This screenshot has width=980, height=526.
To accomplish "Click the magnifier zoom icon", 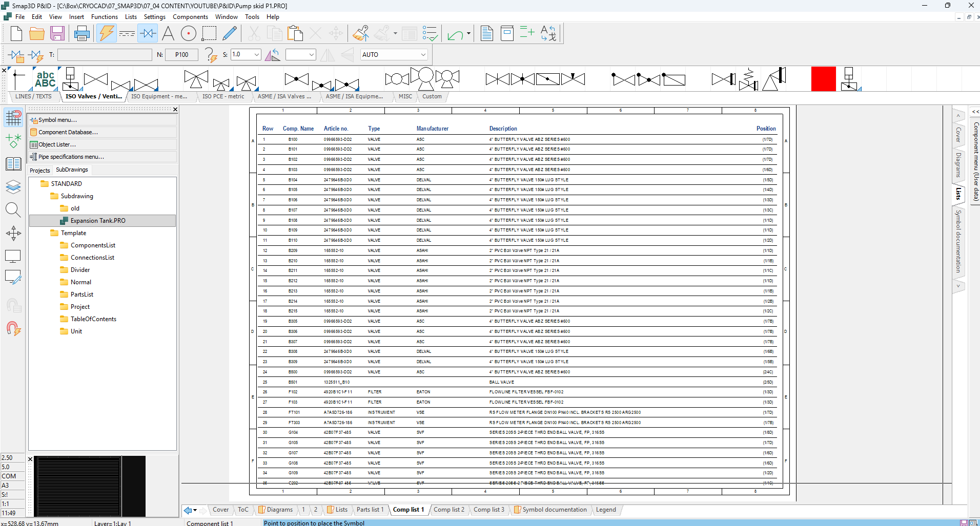I will 13,209.
